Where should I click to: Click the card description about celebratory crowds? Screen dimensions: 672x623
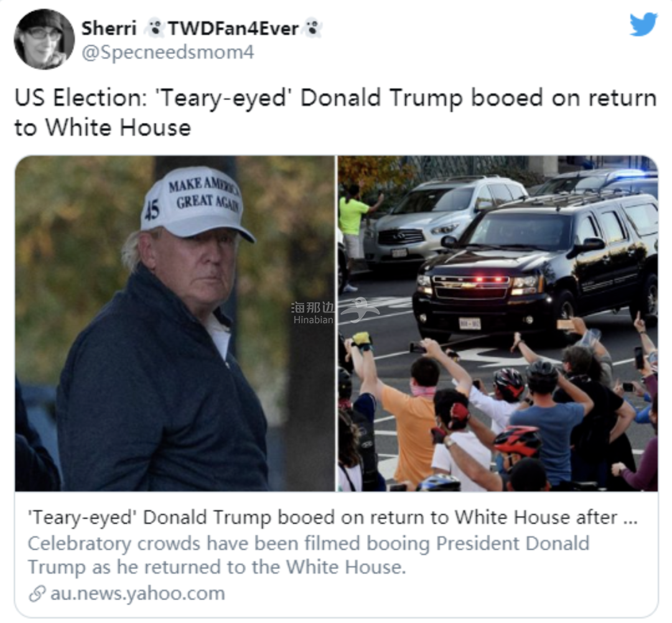(x=309, y=555)
